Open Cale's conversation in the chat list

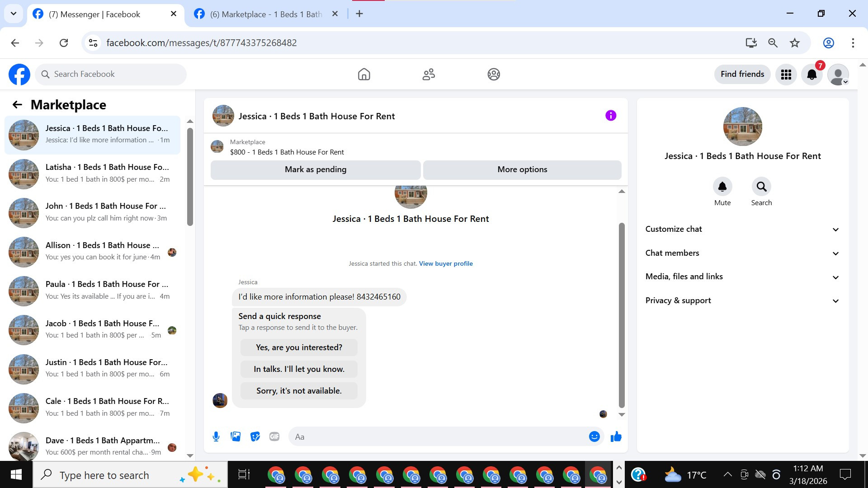tap(92, 408)
